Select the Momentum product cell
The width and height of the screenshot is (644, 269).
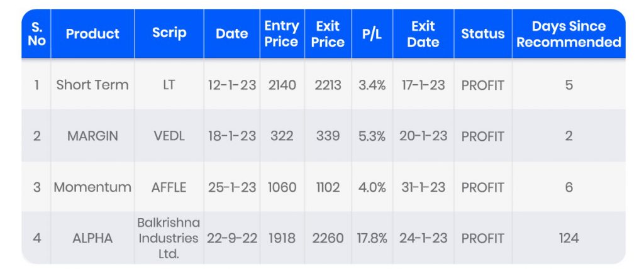point(92,187)
